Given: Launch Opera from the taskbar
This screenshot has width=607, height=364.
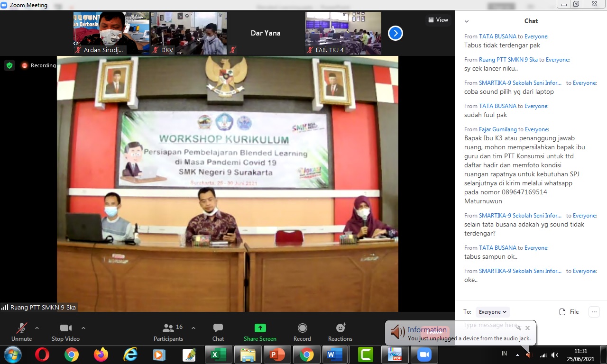Looking at the screenshot, I should pos(42,355).
